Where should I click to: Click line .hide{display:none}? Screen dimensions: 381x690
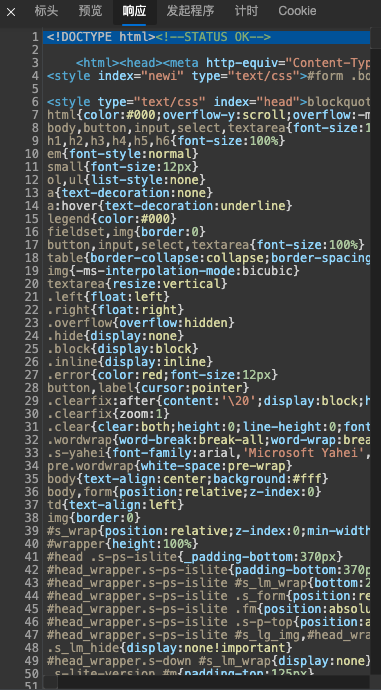point(116,336)
